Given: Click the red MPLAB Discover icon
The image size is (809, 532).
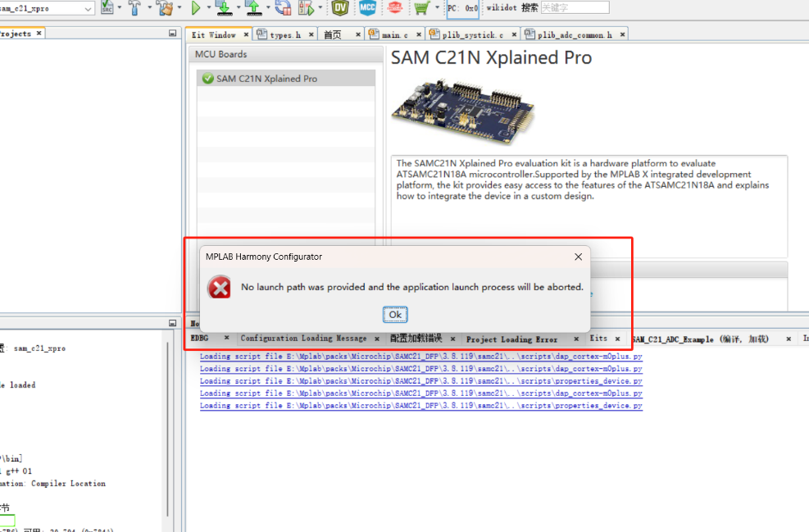Looking at the screenshot, I should click(x=395, y=7).
